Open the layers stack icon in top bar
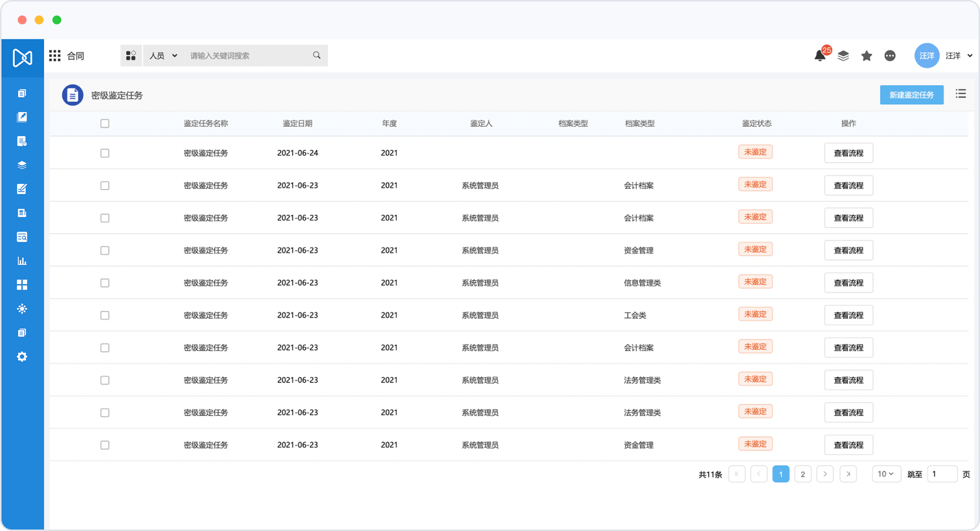Viewport: 980px width, 531px height. (x=843, y=56)
